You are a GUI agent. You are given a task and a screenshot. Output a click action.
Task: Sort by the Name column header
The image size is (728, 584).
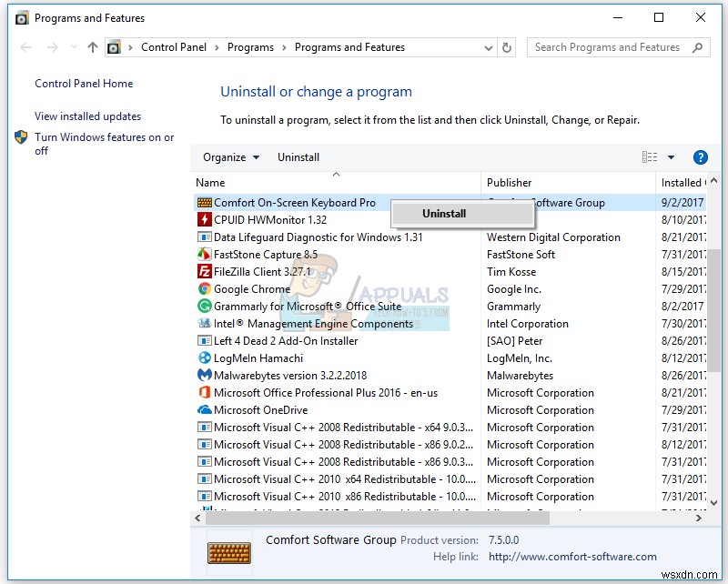click(x=336, y=183)
